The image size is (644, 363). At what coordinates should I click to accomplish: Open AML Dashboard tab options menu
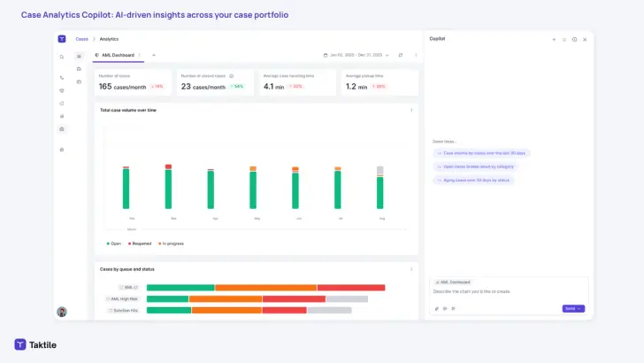pyautogui.click(x=140, y=55)
